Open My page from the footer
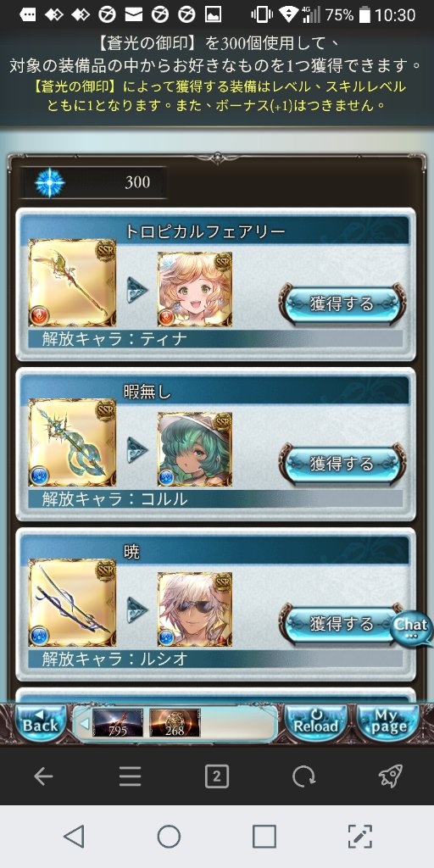434x868 pixels. pos(387,724)
